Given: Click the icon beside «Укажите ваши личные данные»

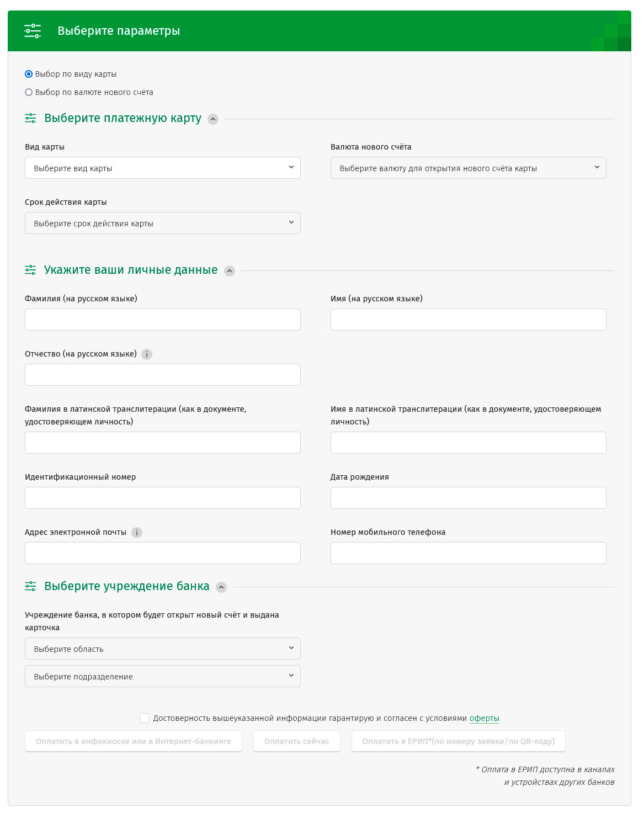Looking at the screenshot, I should coord(31,270).
